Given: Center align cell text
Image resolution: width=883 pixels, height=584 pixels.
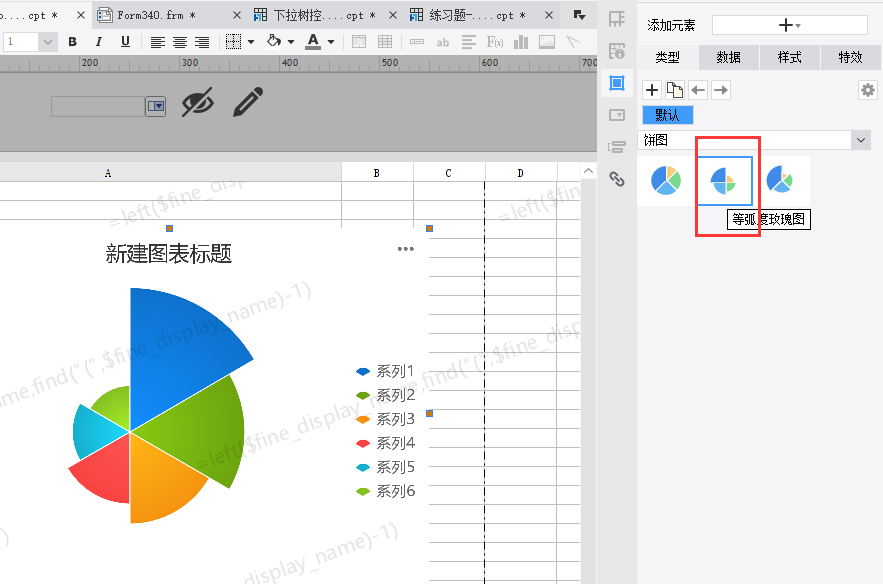Looking at the screenshot, I should (x=180, y=42).
